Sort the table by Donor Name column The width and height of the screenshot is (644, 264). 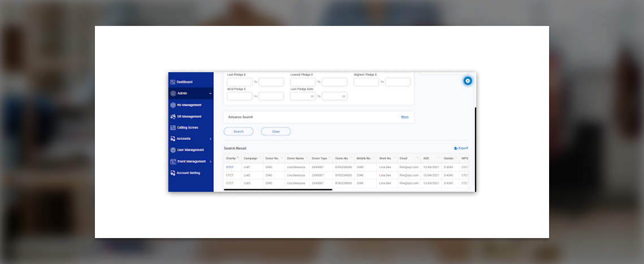(x=306, y=159)
